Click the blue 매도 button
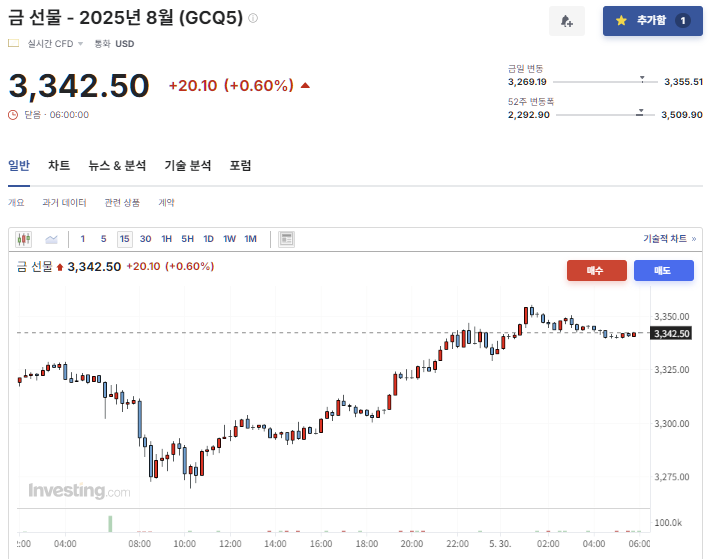 pos(663,270)
